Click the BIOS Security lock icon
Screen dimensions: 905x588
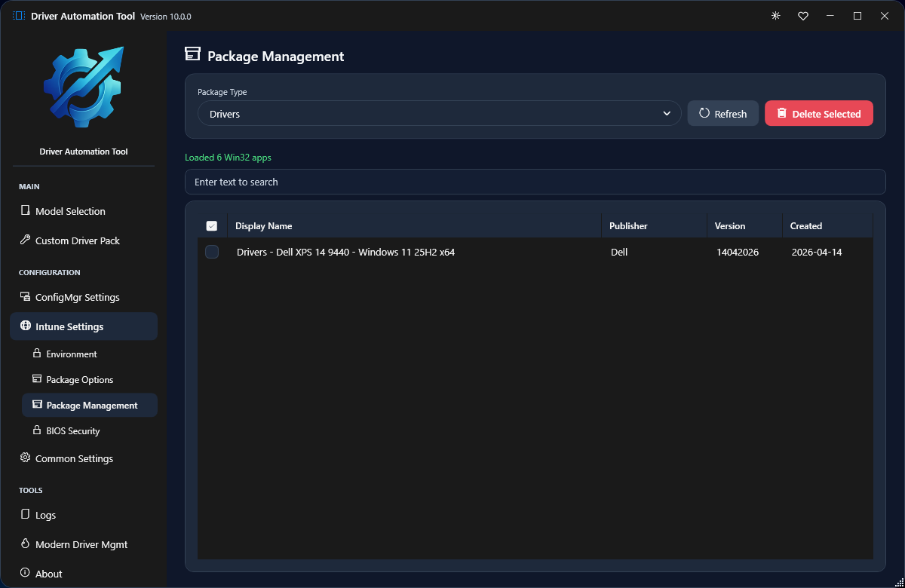[37, 430]
